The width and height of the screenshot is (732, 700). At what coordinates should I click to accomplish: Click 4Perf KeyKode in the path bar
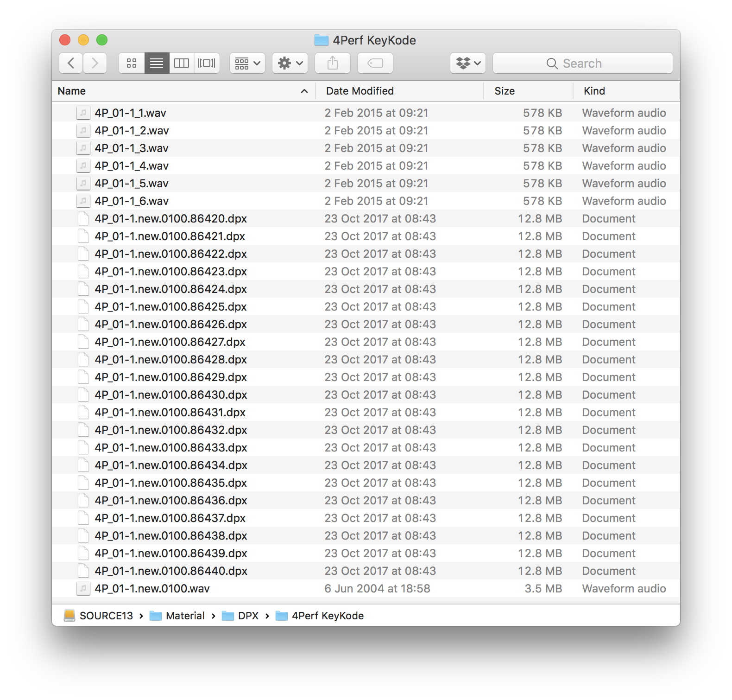coord(320,616)
